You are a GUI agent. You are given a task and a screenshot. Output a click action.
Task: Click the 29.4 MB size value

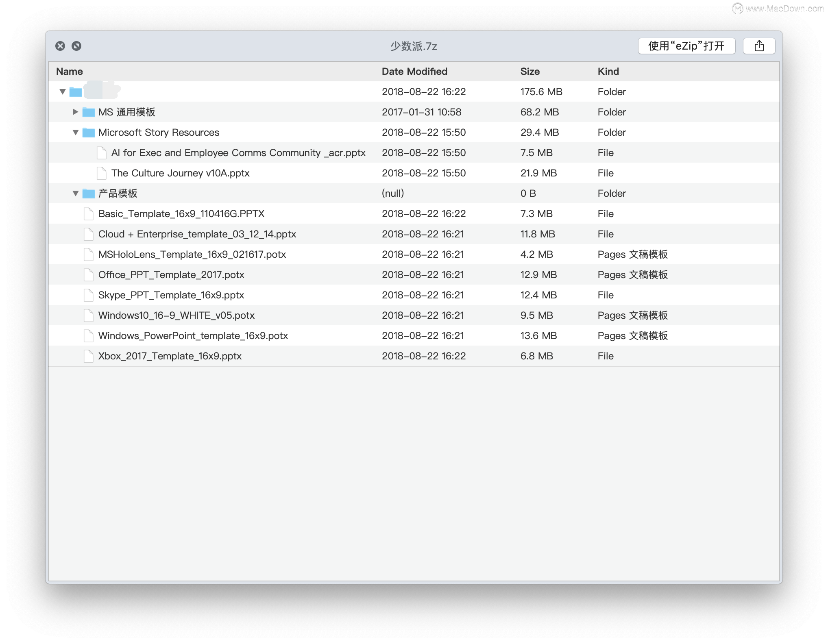coord(540,133)
